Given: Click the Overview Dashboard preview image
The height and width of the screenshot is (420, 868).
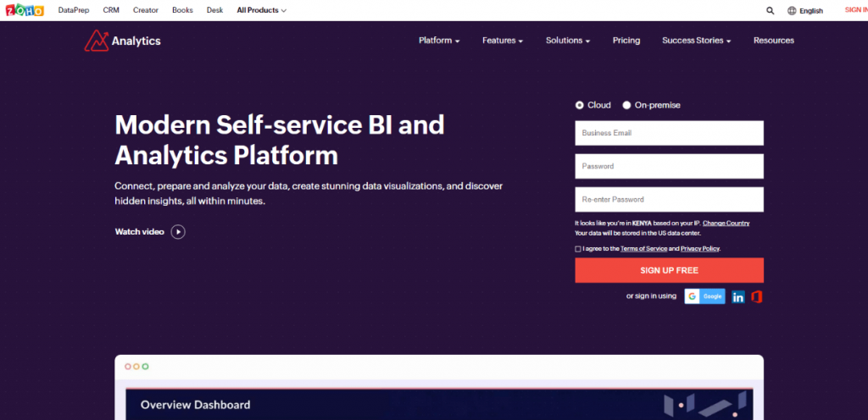Looking at the screenshot, I should 439,404.
